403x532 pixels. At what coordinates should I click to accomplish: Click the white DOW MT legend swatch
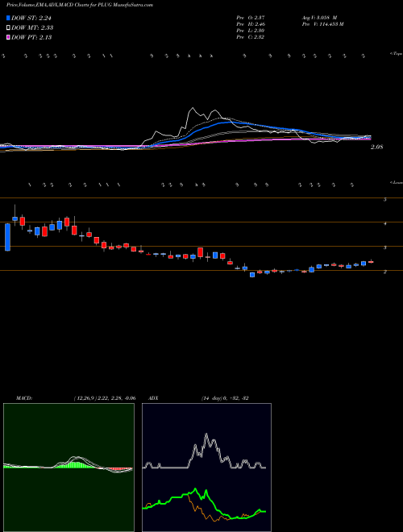point(8,28)
